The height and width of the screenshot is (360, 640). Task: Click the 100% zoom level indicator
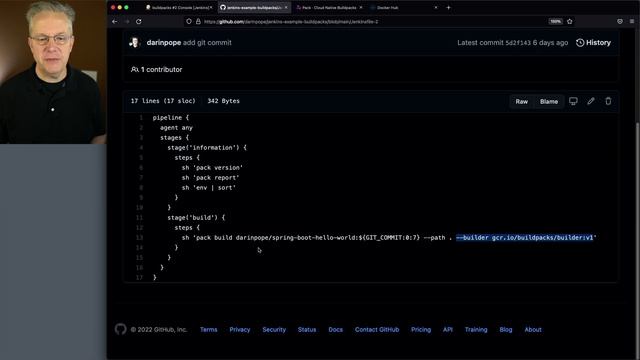point(556,21)
